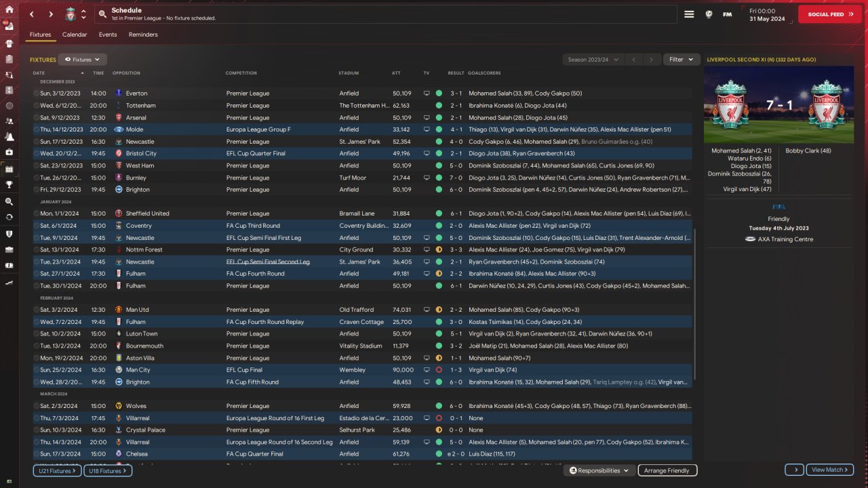Open the Fixtures view dropdown with eye icon
Image resolution: width=868 pixels, height=488 pixels.
(83, 60)
